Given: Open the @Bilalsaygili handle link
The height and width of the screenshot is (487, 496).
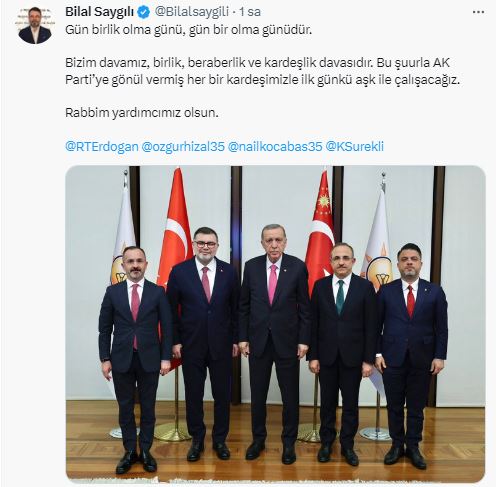Looking at the screenshot, I should tap(192, 12).
